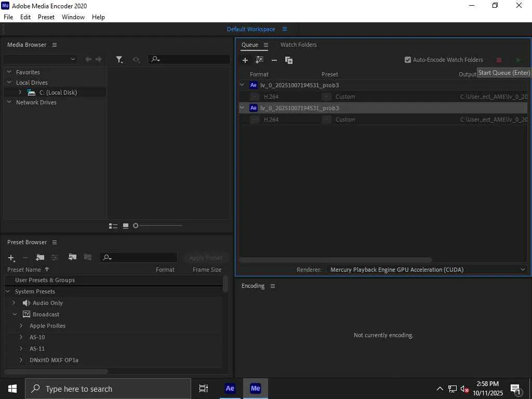
Task: Open the Preset Browser panel menu icon
Action: click(55, 242)
